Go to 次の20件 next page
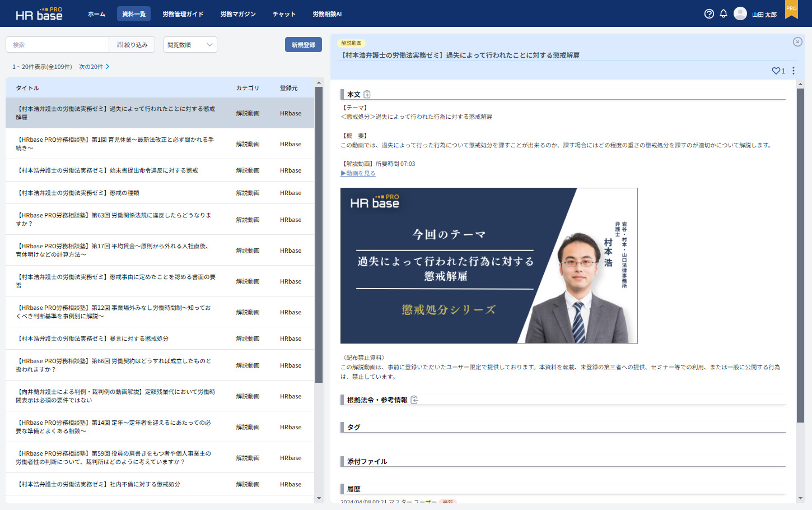 pyautogui.click(x=94, y=67)
